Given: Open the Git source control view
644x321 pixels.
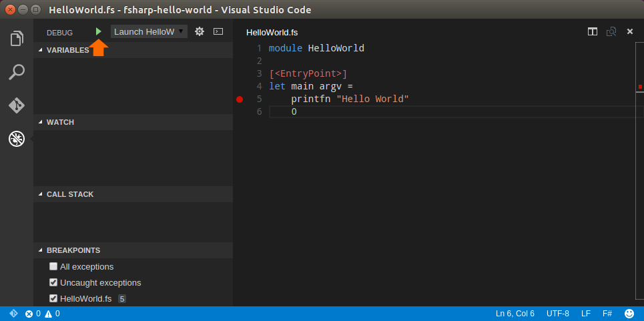Looking at the screenshot, I should point(17,105).
